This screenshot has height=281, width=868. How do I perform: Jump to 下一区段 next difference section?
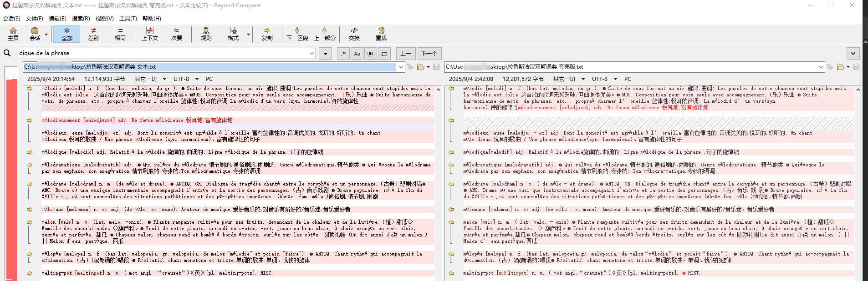coord(297,34)
